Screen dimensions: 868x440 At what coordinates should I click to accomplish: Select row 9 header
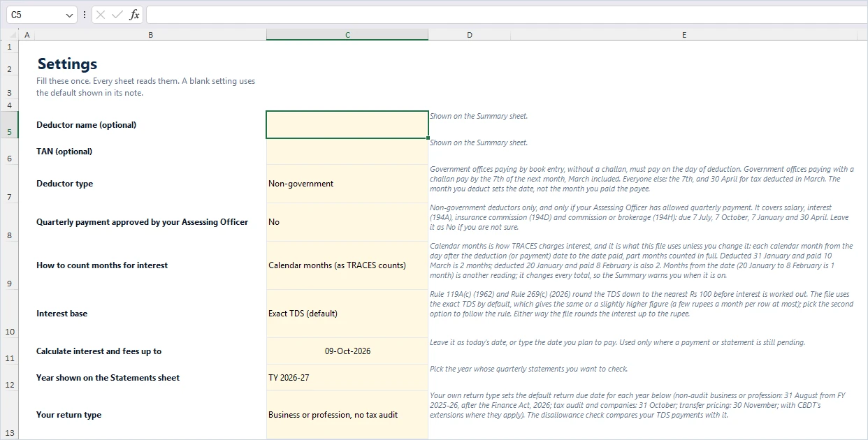(x=10, y=265)
